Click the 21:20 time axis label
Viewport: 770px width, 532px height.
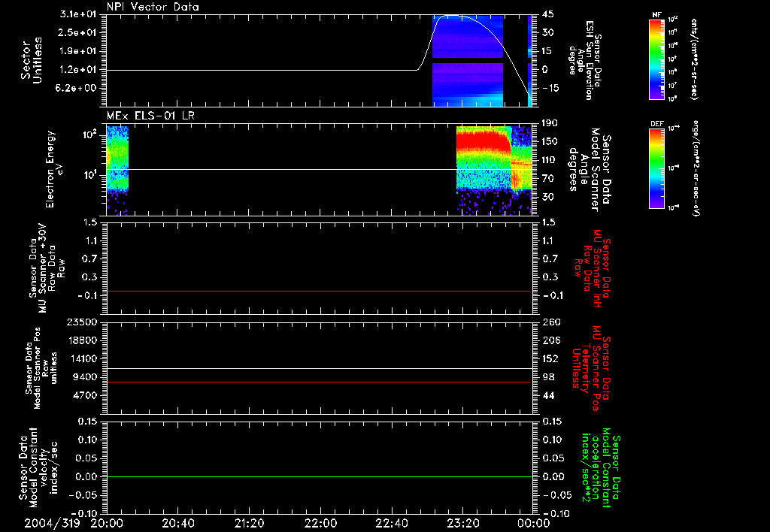click(249, 523)
